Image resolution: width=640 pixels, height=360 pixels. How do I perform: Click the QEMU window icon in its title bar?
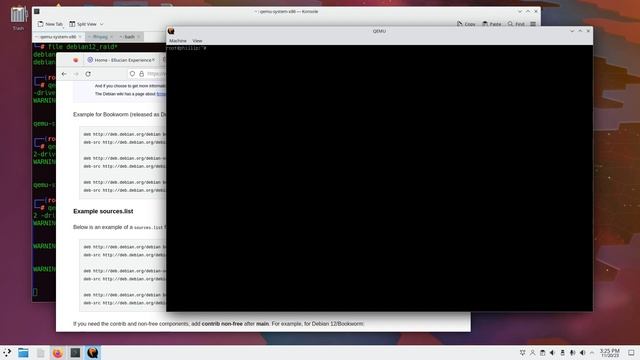pyautogui.click(x=171, y=31)
